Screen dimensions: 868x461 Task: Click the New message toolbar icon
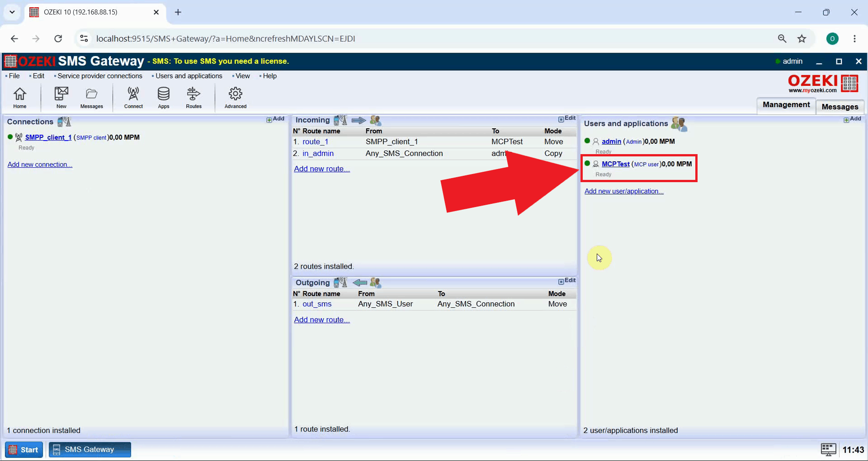coord(61,97)
